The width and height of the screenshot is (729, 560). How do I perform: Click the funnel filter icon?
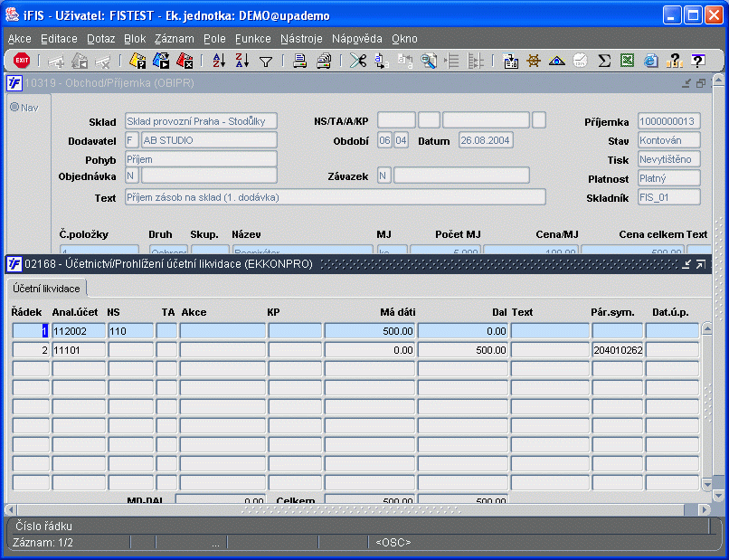point(266,62)
